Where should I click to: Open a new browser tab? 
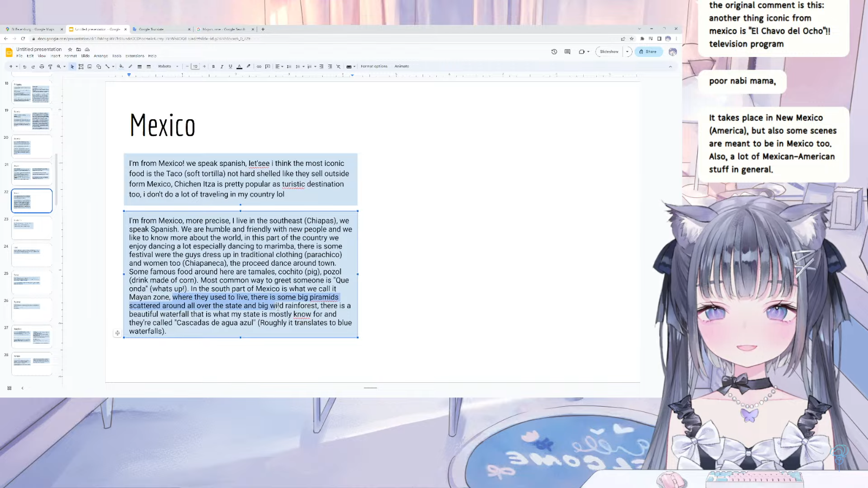[x=263, y=29]
